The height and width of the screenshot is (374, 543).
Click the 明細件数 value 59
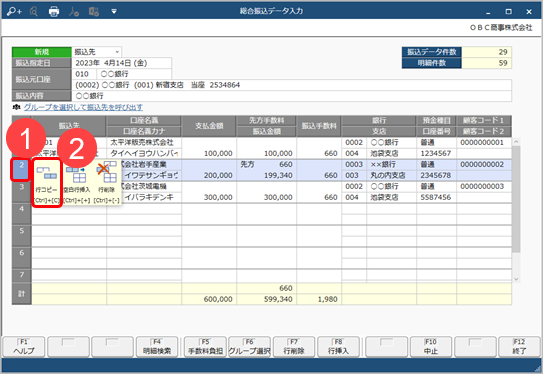point(487,63)
